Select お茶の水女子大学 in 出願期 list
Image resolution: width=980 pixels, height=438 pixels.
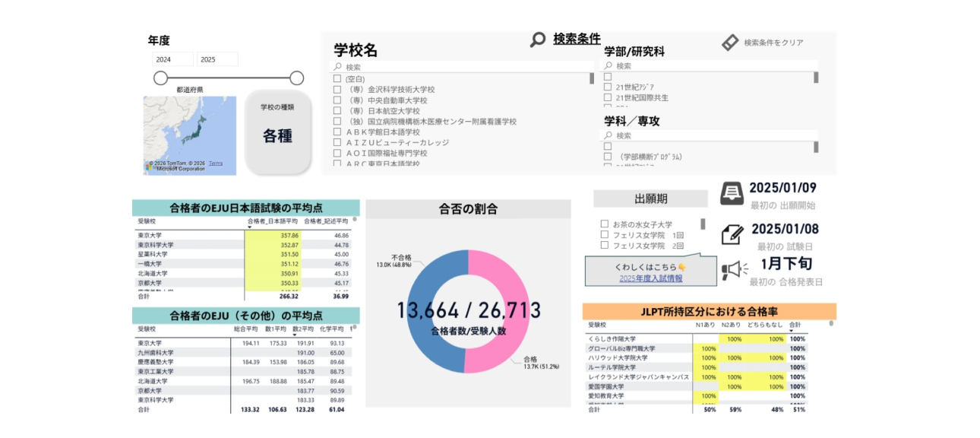coord(604,224)
